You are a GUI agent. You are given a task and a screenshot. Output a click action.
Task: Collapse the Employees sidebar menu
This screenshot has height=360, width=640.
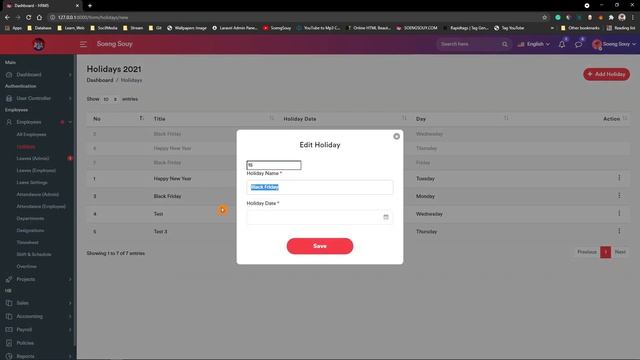[x=38, y=122]
